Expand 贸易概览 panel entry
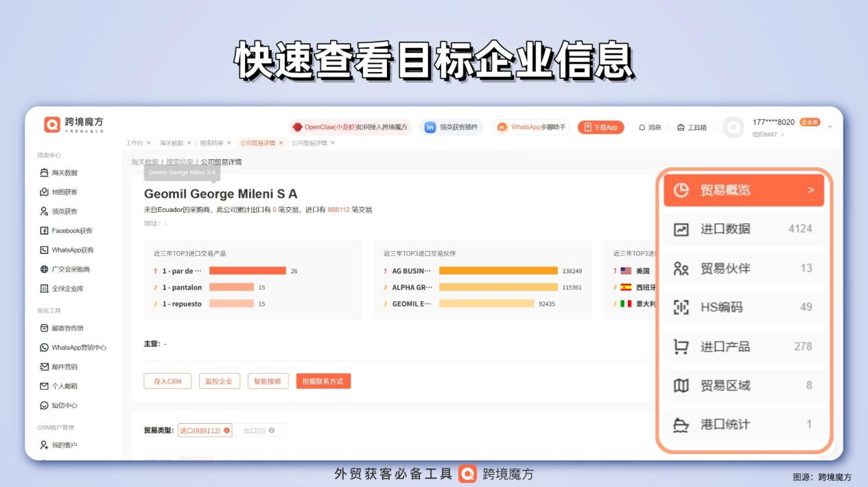This screenshot has height=487, width=868. [x=744, y=190]
